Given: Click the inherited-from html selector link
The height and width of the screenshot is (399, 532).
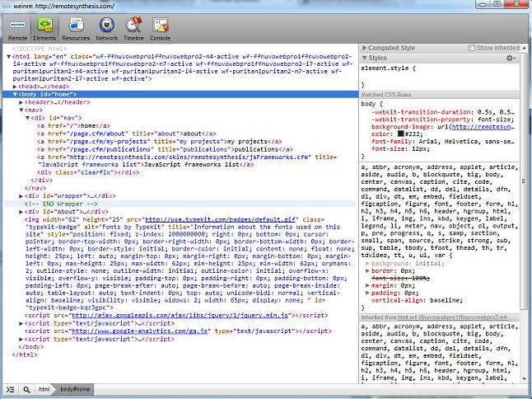Looking at the screenshot, I should pos(453,317).
